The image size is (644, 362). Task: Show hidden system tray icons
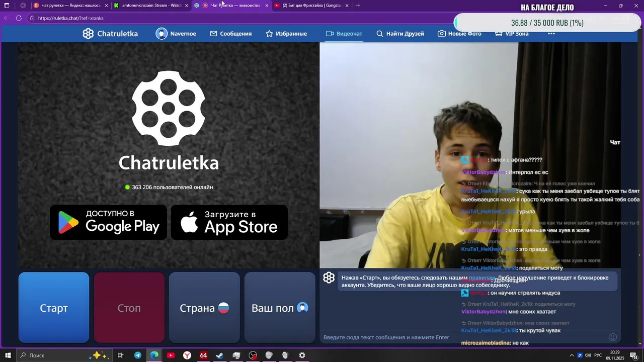pos(572,355)
